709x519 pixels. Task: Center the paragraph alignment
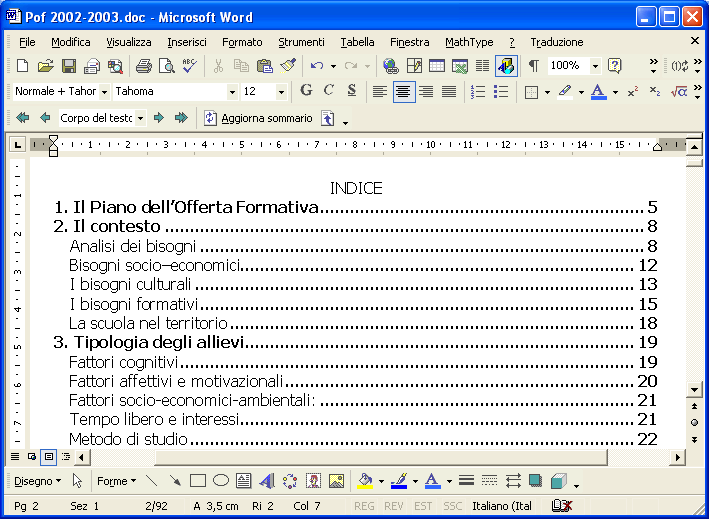[404, 92]
